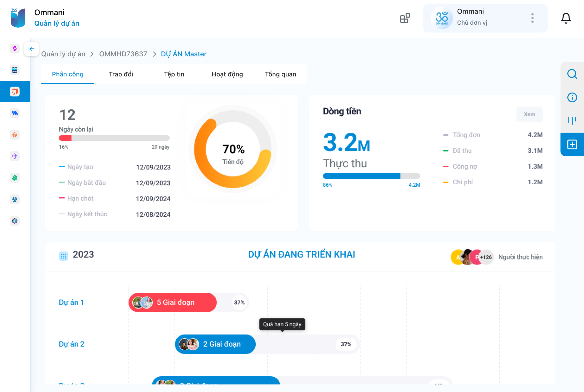Open the 2023 year calendar picker

[x=64, y=256]
